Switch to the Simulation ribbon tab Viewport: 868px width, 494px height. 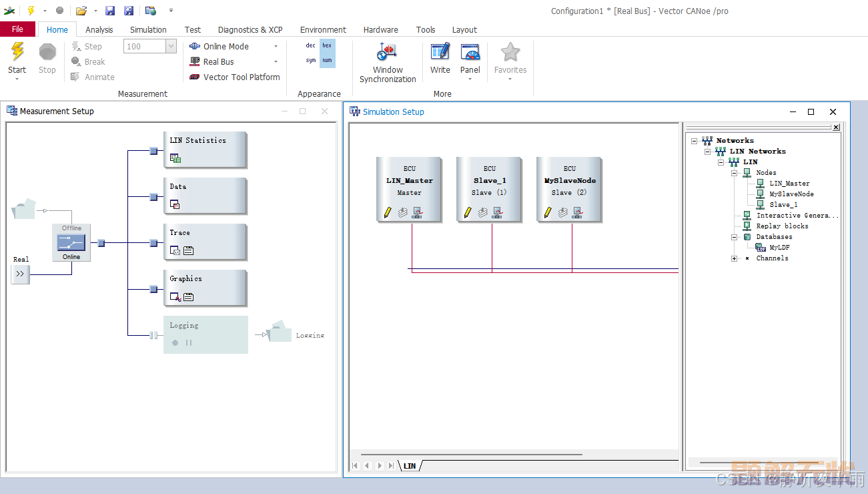point(148,29)
